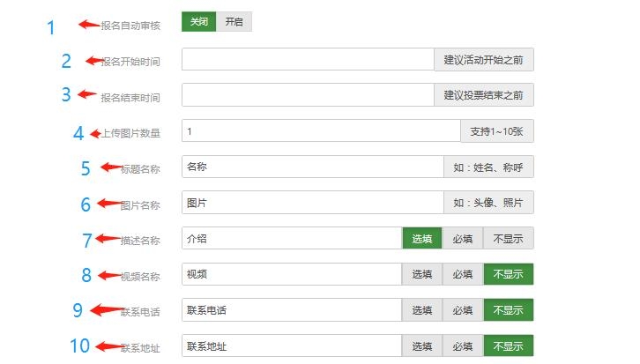Set 描述名称 to 不显示
Image resolution: width=640 pixels, height=364 pixels.
[509, 238]
